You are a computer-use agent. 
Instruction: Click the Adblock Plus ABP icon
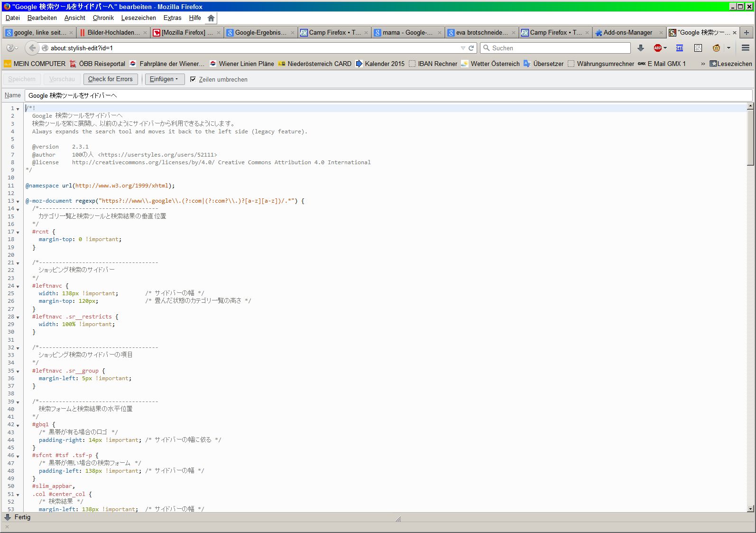pos(657,48)
